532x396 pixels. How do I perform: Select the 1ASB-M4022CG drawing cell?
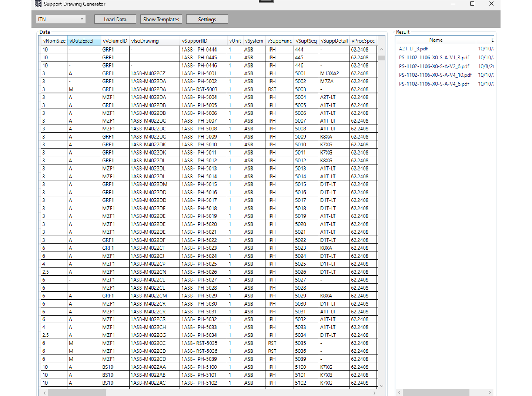tap(155, 335)
